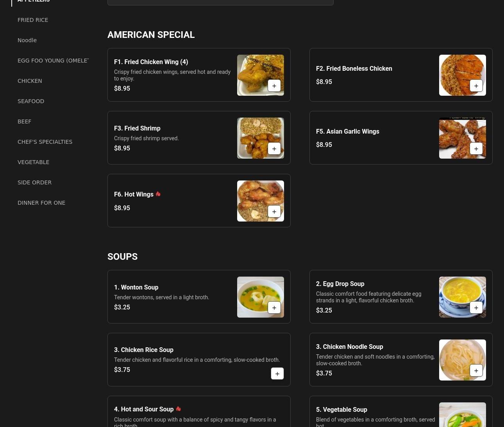Open the SEAFOOD menu section
Image resolution: width=504 pixels, height=427 pixels.
pyautogui.click(x=31, y=101)
